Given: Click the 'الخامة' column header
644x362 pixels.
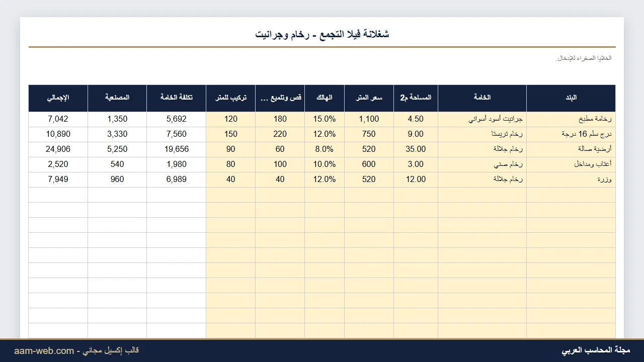Looking at the screenshot, I should (482, 98).
